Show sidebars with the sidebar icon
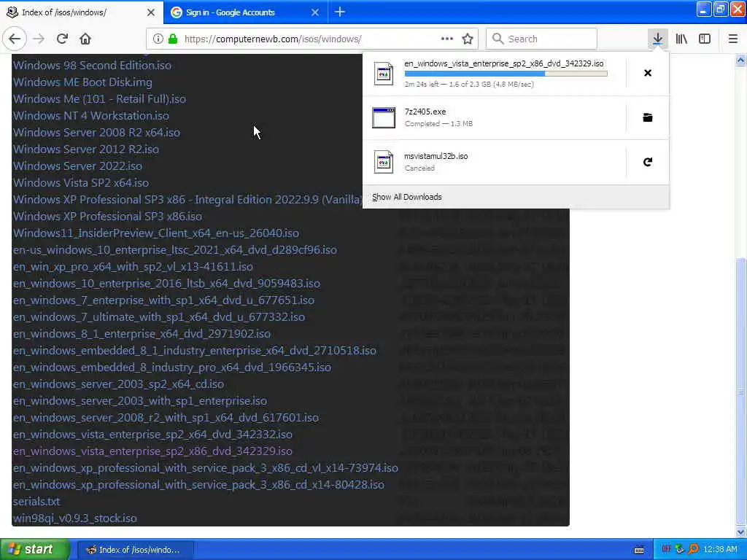The width and height of the screenshot is (747, 560). point(705,39)
